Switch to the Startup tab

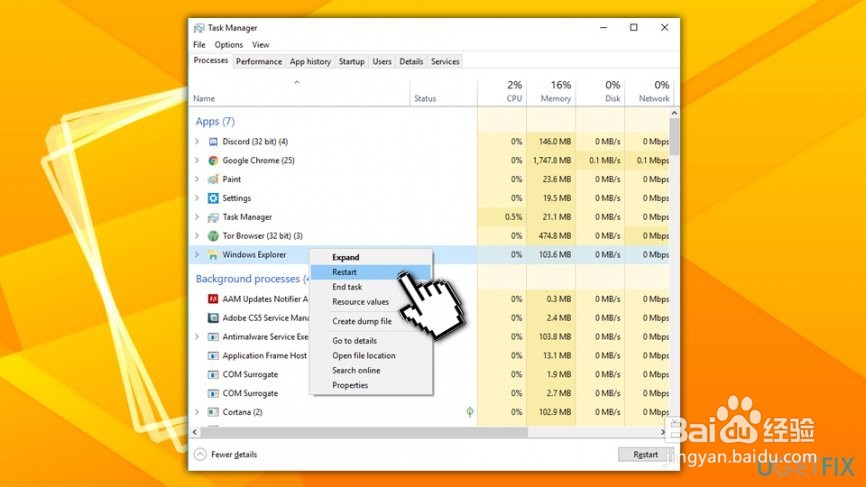(x=351, y=62)
